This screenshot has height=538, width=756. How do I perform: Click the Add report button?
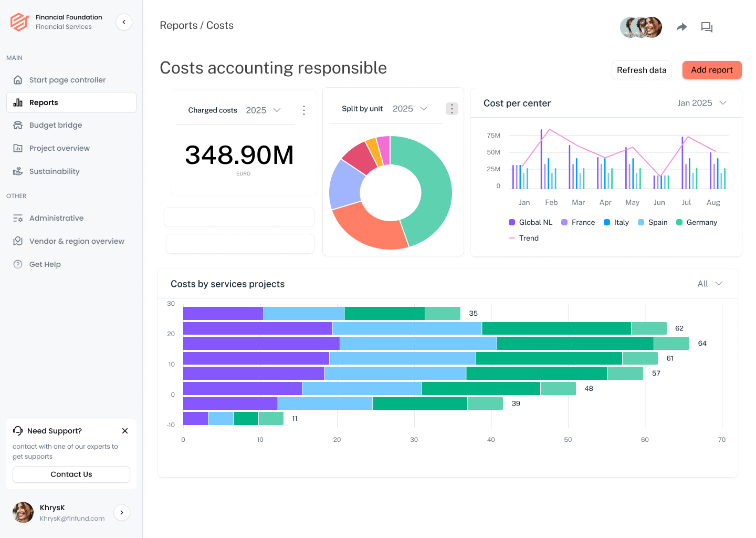[x=712, y=70]
